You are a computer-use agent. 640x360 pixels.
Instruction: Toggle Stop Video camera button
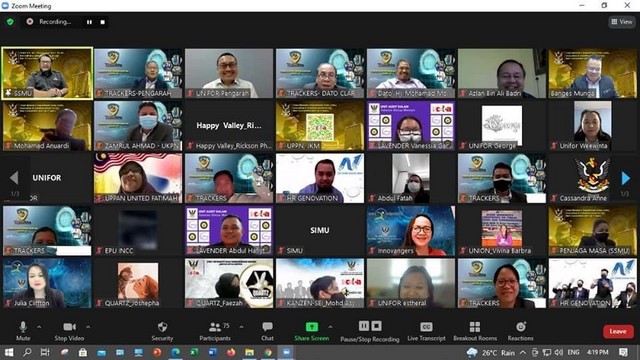(69, 331)
